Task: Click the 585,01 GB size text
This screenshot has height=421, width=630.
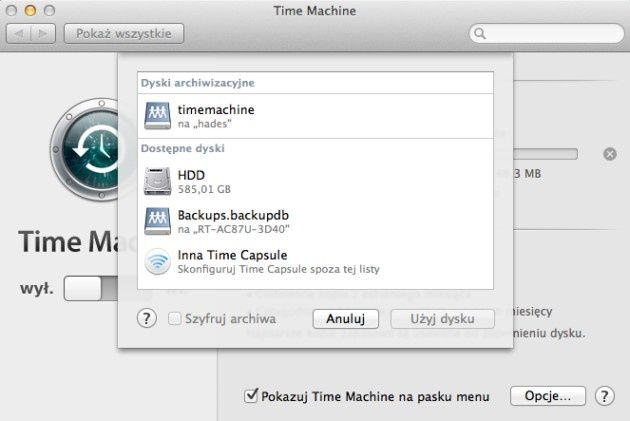Action: pos(204,189)
